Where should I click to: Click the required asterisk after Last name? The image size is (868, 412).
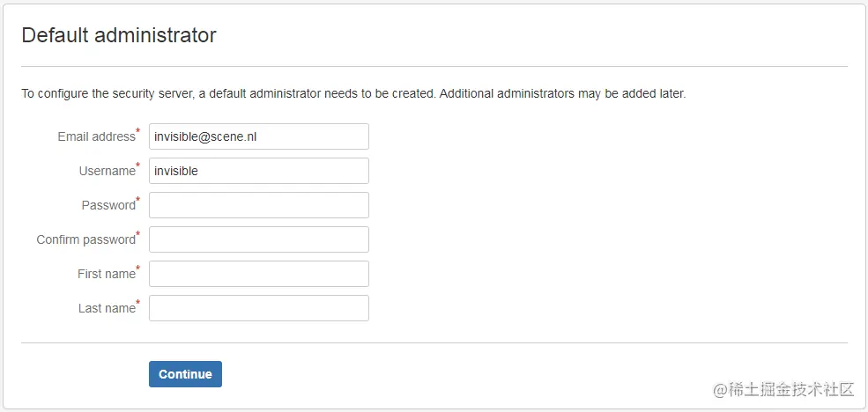pyautogui.click(x=138, y=304)
